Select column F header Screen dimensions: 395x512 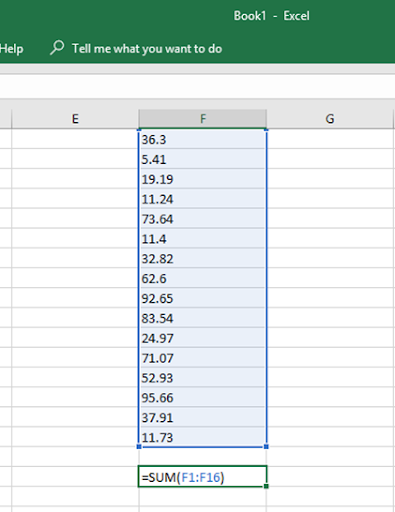point(203,119)
